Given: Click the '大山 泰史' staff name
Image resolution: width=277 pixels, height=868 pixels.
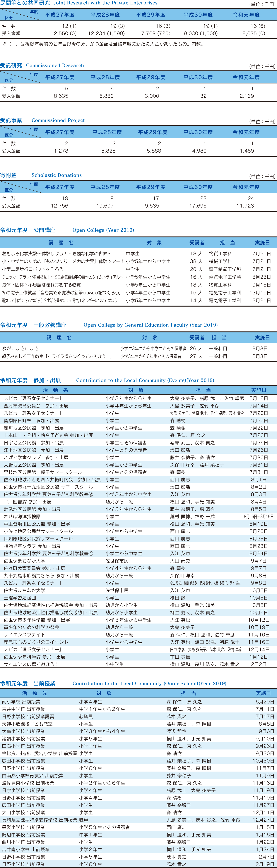Looking at the screenshot, I should point(180,561).
